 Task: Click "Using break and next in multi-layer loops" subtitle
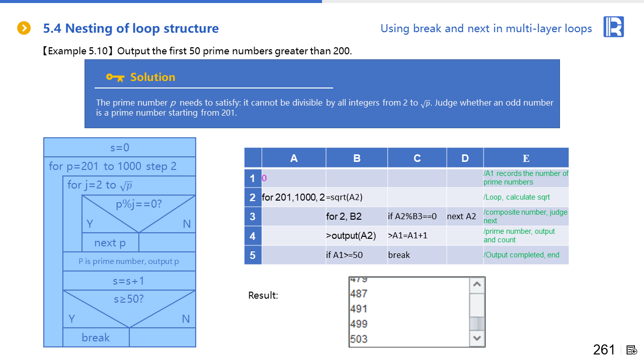(x=486, y=29)
